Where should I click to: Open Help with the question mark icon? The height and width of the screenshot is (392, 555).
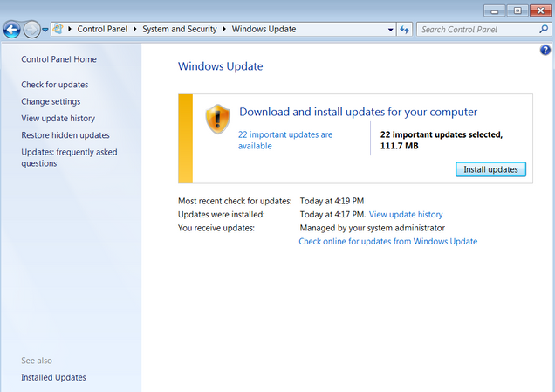545,50
